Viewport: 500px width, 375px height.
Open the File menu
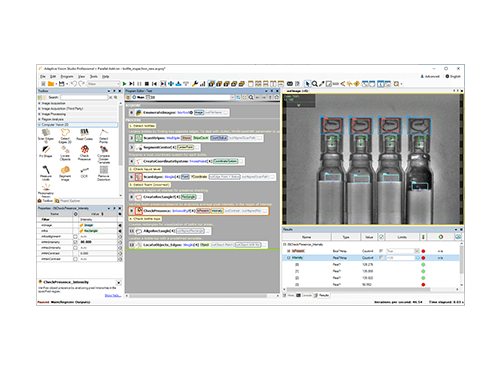pos(43,76)
